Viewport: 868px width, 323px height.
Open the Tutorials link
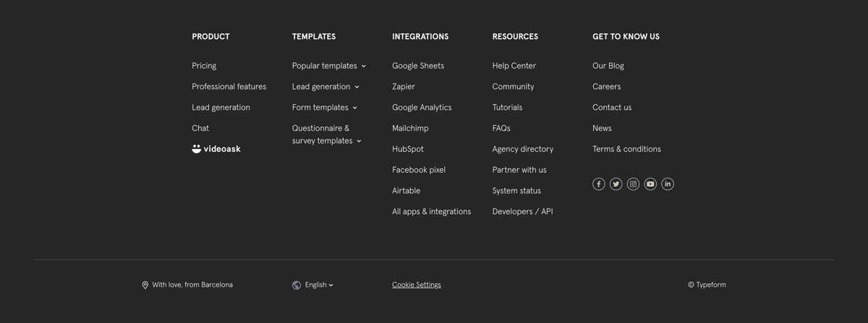click(x=507, y=108)
